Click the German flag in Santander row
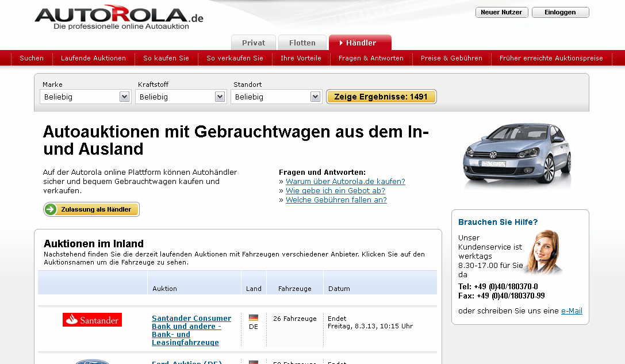Viewport: 625px width, 364px height. pyautogui.click(x=254, y=318)
